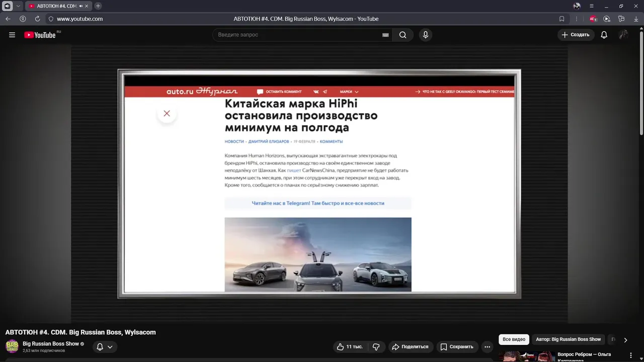Start voice search with the microphone

[x=426, y=35]
